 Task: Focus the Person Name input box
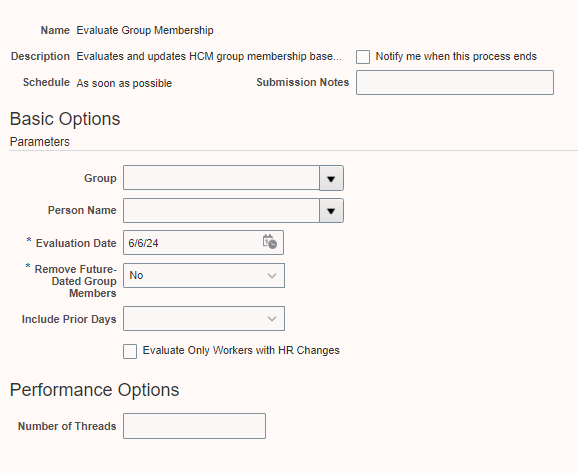point(221,211)
